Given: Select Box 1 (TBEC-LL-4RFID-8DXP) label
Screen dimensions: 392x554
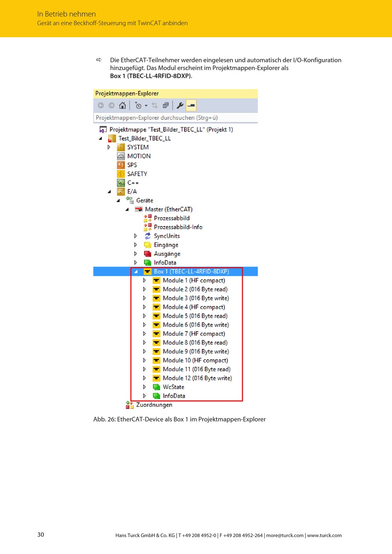Looking at the screenshot, I should pos(191,271).
